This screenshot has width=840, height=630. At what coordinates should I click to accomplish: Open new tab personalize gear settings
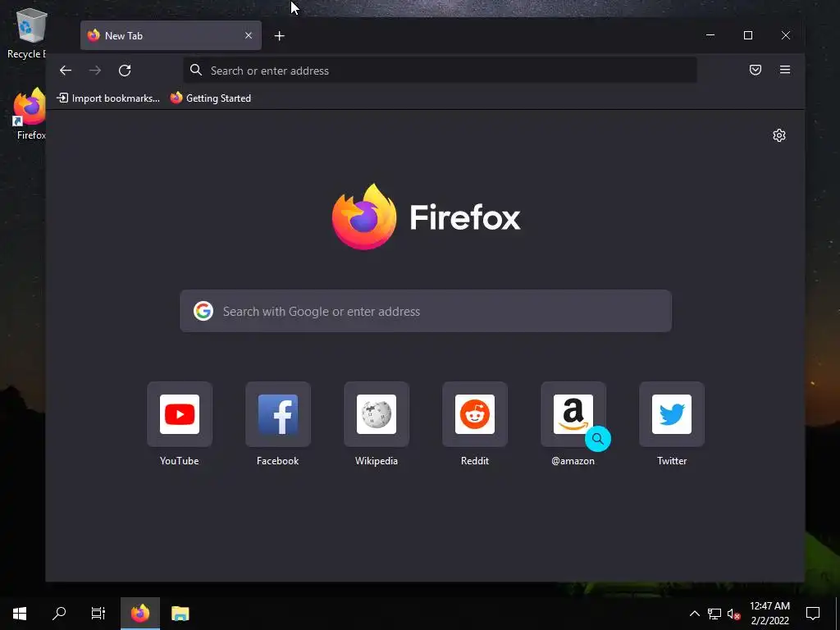[779, 135]
